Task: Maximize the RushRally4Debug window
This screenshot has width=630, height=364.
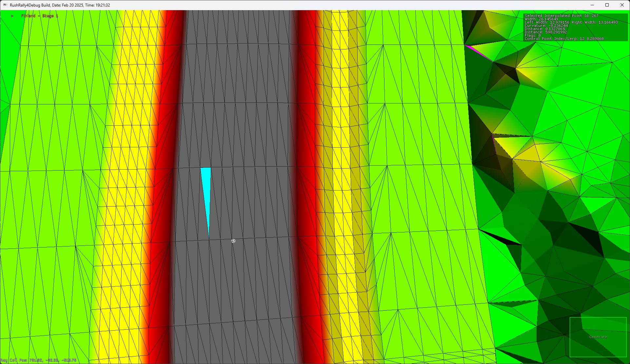Action: tap(607, 5)
